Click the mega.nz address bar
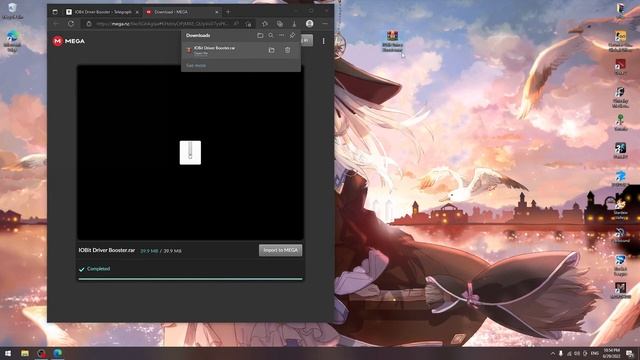Screen dimensions: 640x360 pos(169,24)
